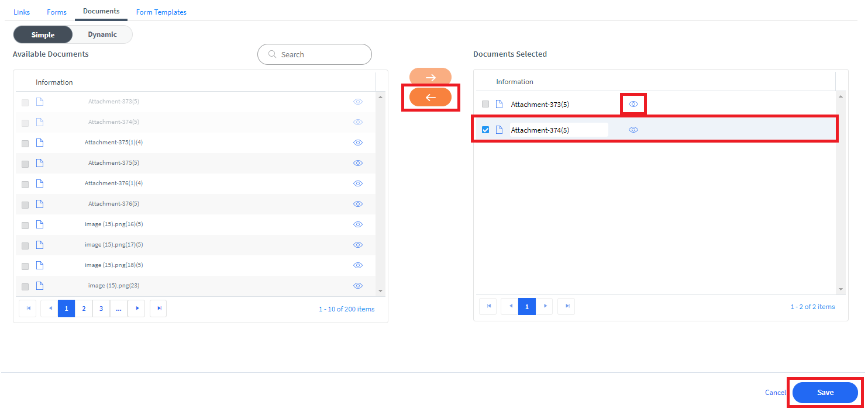Click Information header in Available Documents

[x=54, y=82]
